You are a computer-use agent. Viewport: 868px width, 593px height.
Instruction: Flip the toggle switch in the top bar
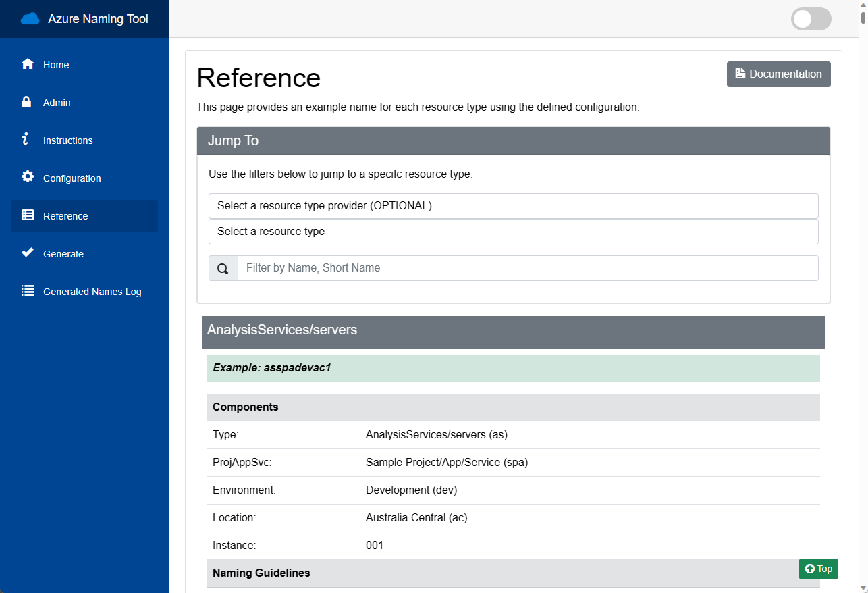pos(811,18)
